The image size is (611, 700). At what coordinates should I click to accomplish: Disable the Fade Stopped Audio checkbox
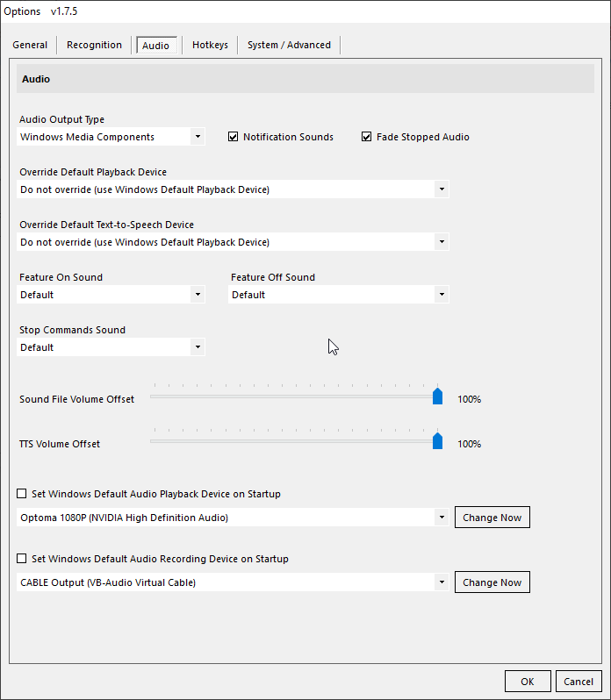point(367,137)
